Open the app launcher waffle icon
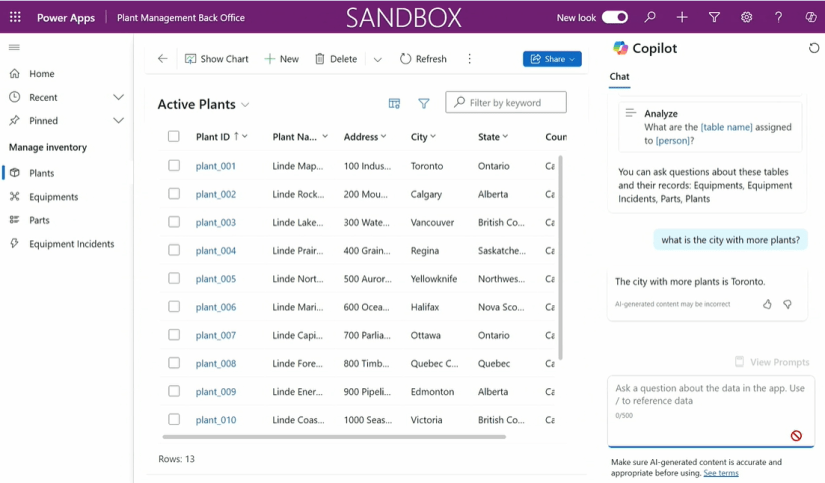The image size is (825, 483). tap(15, 17)
